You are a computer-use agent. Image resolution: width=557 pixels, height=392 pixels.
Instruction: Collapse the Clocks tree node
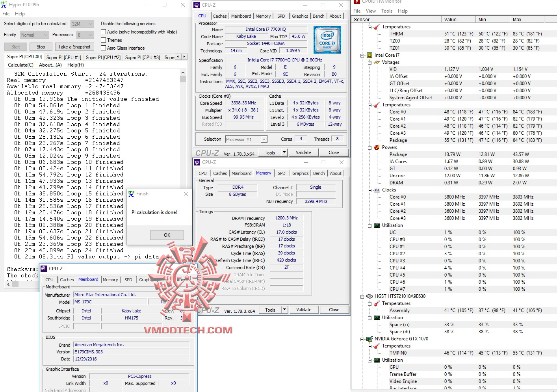point(370,190)
